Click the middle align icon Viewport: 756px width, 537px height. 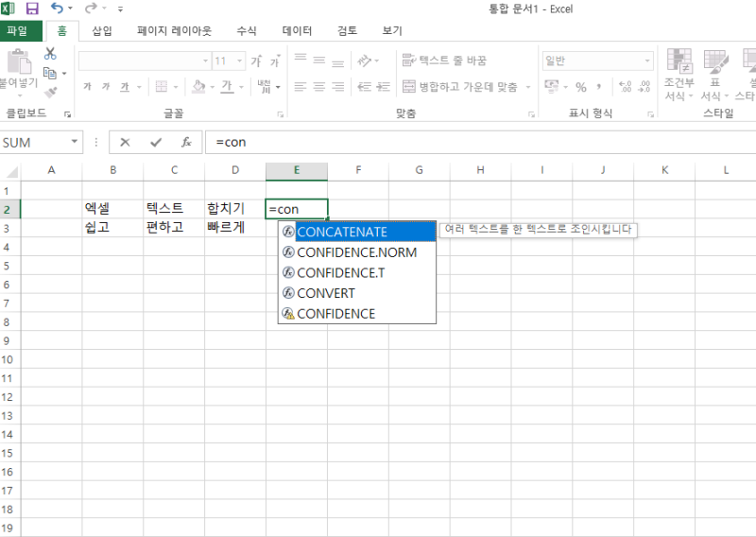pos(319,60)
